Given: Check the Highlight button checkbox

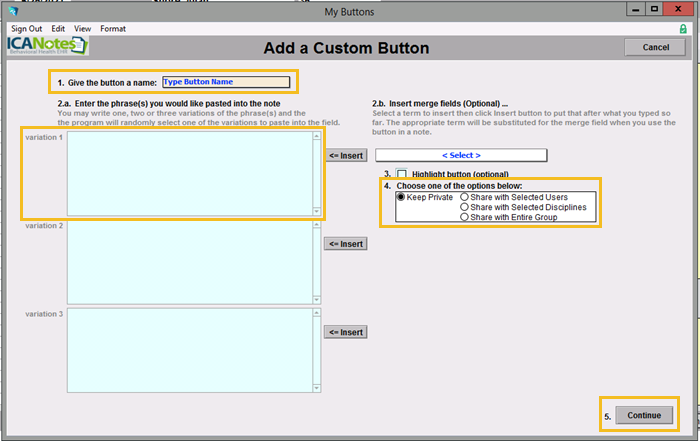Looking at the screenshot, I should pyautogui.click(x=402, y=174).
